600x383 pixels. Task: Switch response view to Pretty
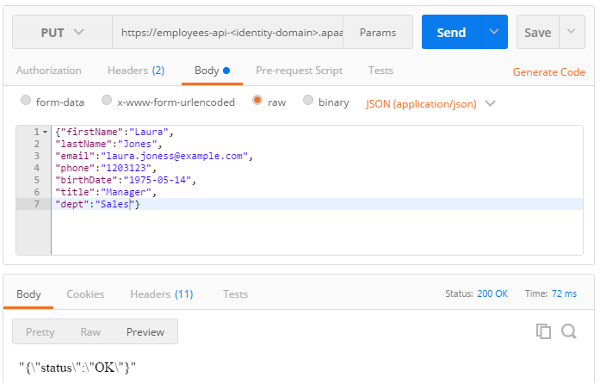click(40, 332)
